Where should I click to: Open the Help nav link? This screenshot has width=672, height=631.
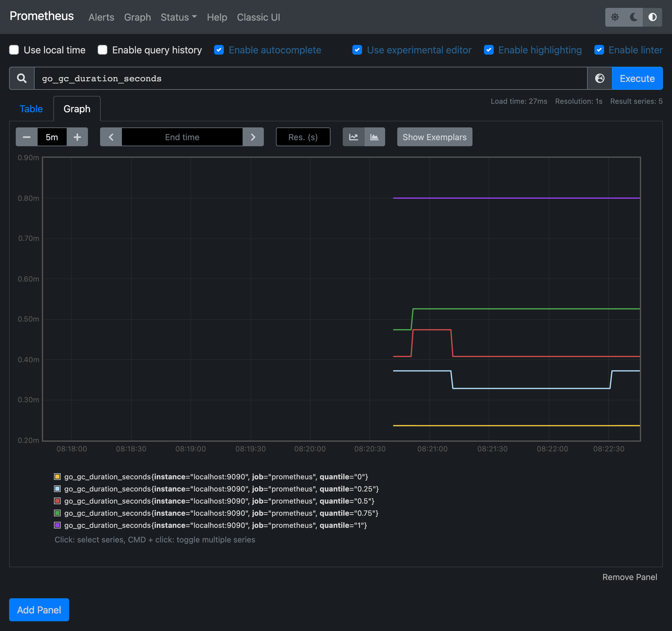tap(217, 17)
